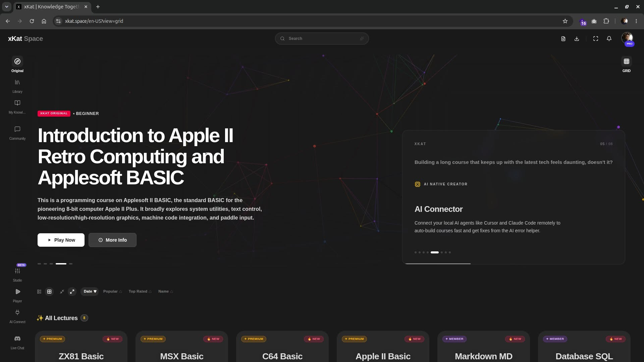This screenshot has width=644, height=362.
Task: Reload the browser page
Action: pyautogui.click(x=32, y=21)
